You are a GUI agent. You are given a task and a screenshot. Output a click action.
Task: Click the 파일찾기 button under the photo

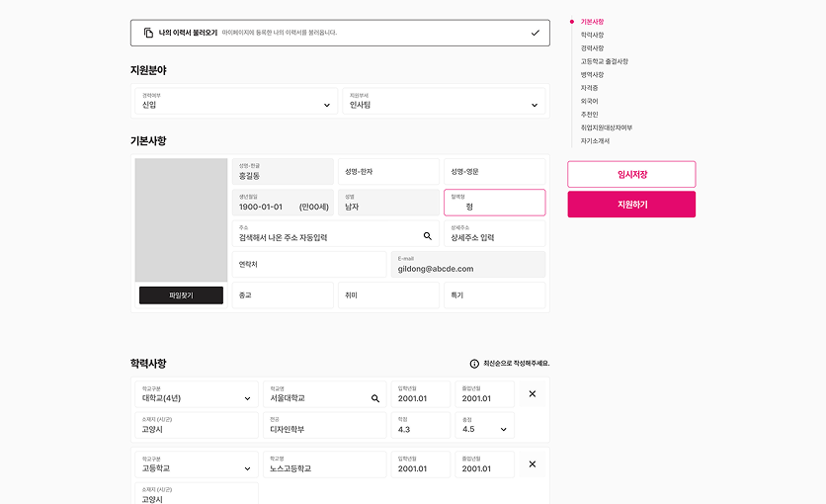[181, 295]
